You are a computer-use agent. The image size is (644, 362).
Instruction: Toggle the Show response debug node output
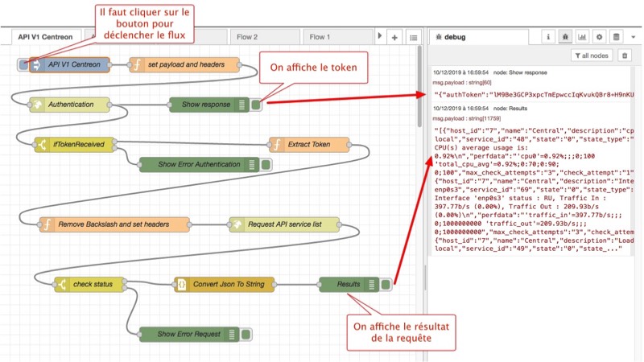coord(255,105)
